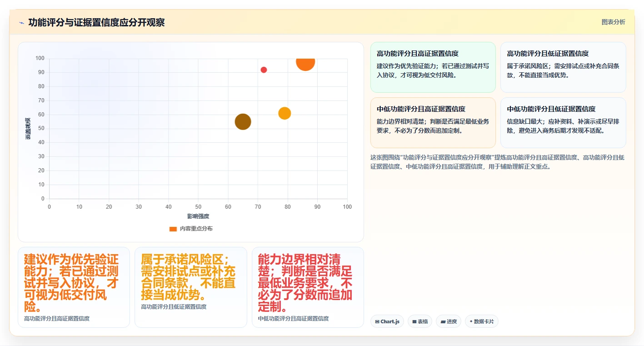
Task: Click the vertical y-axis label 覆盖规模
Action: pyautogui.click(x=28, y=129)
